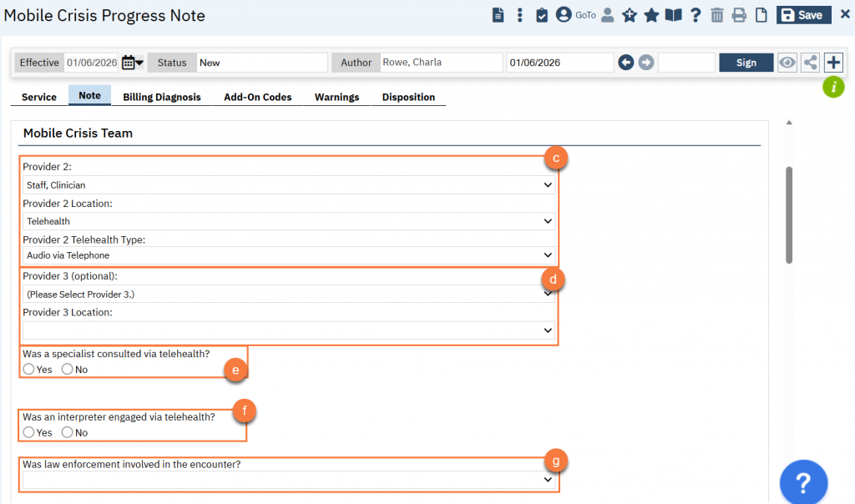855x504 pixels.
Task: Save the progress note
Action: [801, 15]
